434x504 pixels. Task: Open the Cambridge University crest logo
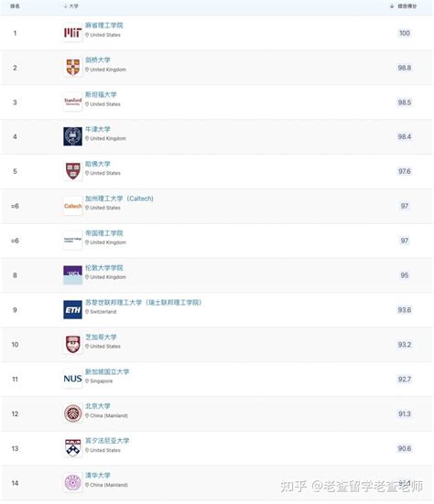[72, 68]
